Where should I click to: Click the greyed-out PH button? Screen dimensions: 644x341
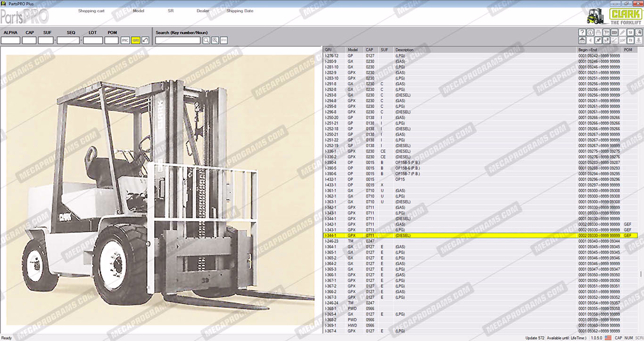tap(224, 41)
